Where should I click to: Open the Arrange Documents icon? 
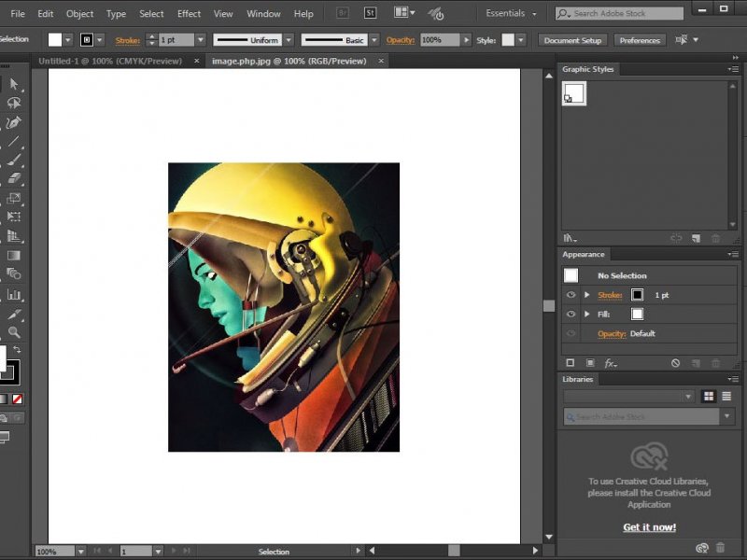[404, 13]
